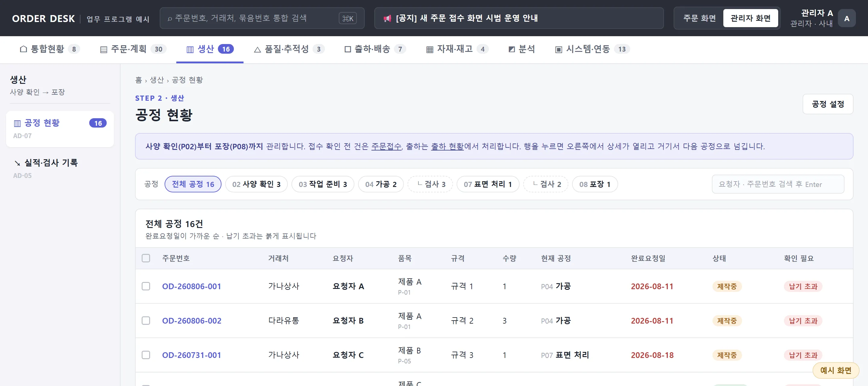This screenshot has width=868, height=386.
Task: Click the search magnifier icon in header
Action: point(170,18)
